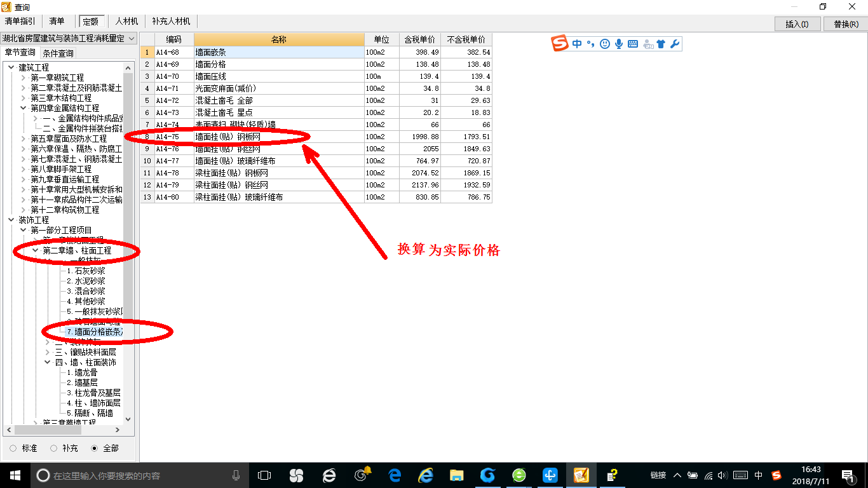Open the Windows Start menu
868x488 pixels.
[15, 475]
